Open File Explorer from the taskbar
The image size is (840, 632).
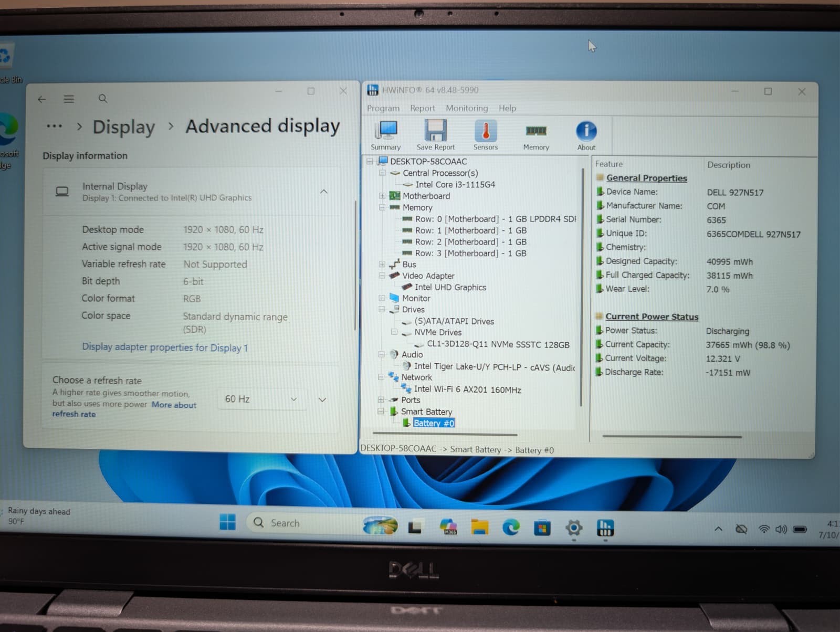click(x=479, y=526)
